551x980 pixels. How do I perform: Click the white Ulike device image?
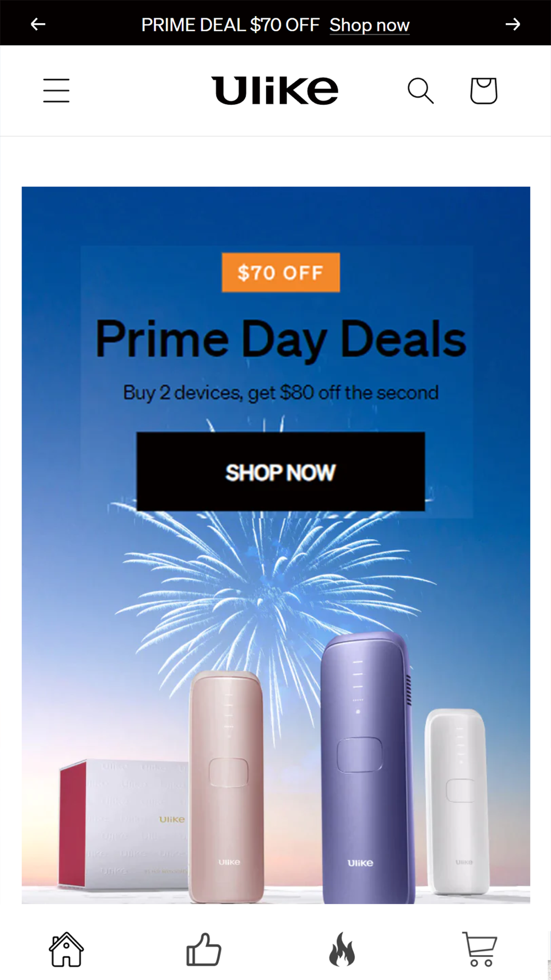point(457,801)
